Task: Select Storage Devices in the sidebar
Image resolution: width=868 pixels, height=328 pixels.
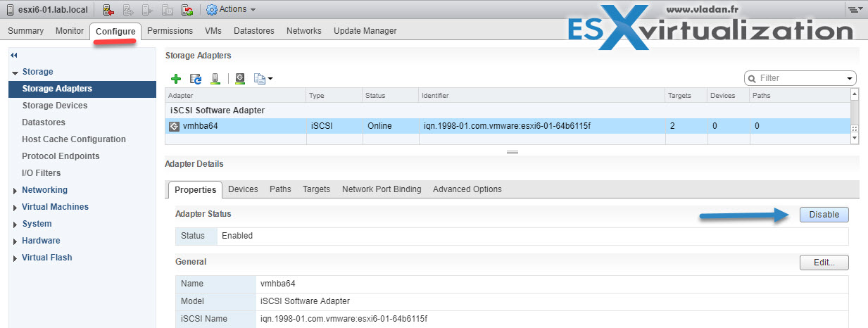Action: pos(55,106)
